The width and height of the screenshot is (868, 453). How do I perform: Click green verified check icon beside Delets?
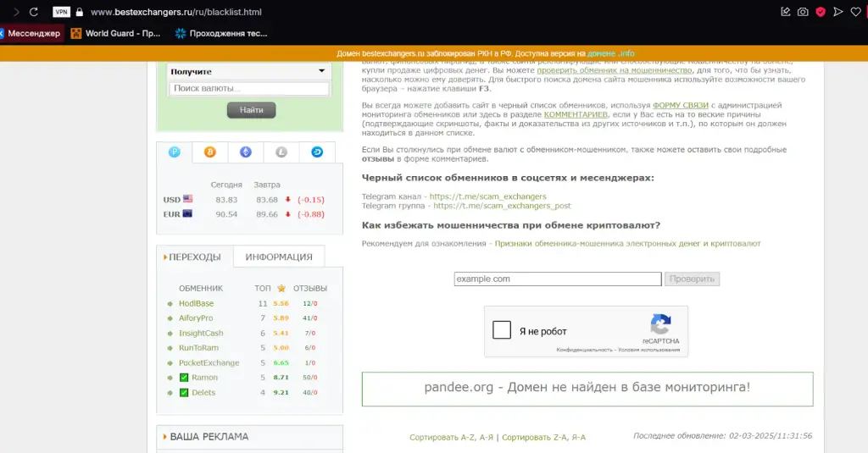(x=184, y=393)
